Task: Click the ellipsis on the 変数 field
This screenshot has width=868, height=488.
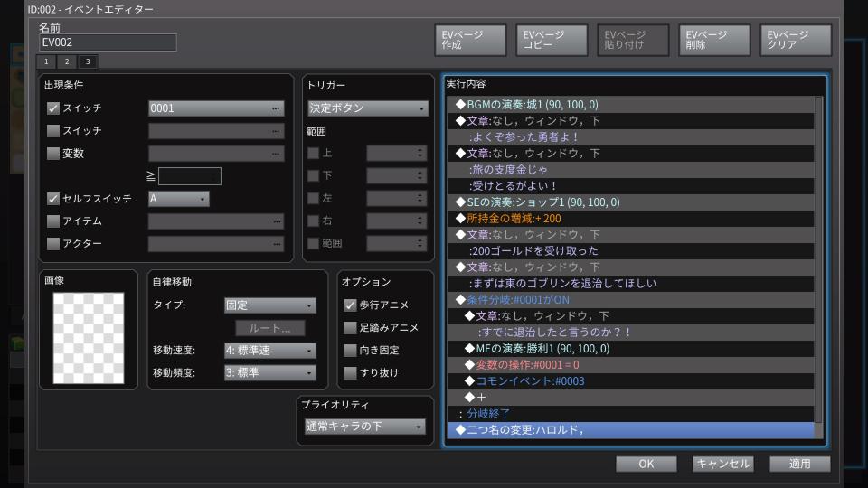Action: click(276, 154)
